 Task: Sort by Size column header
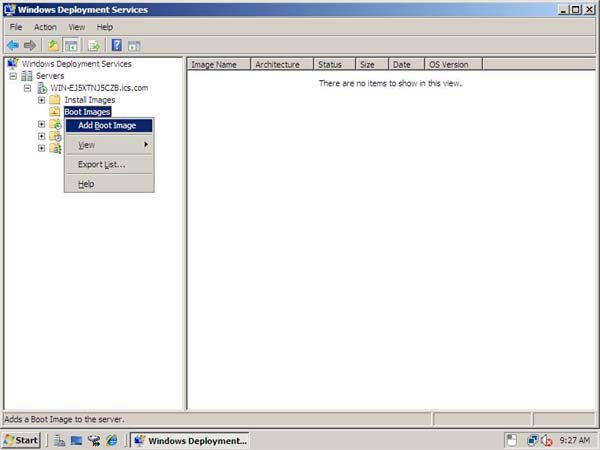tap(372, 64)
